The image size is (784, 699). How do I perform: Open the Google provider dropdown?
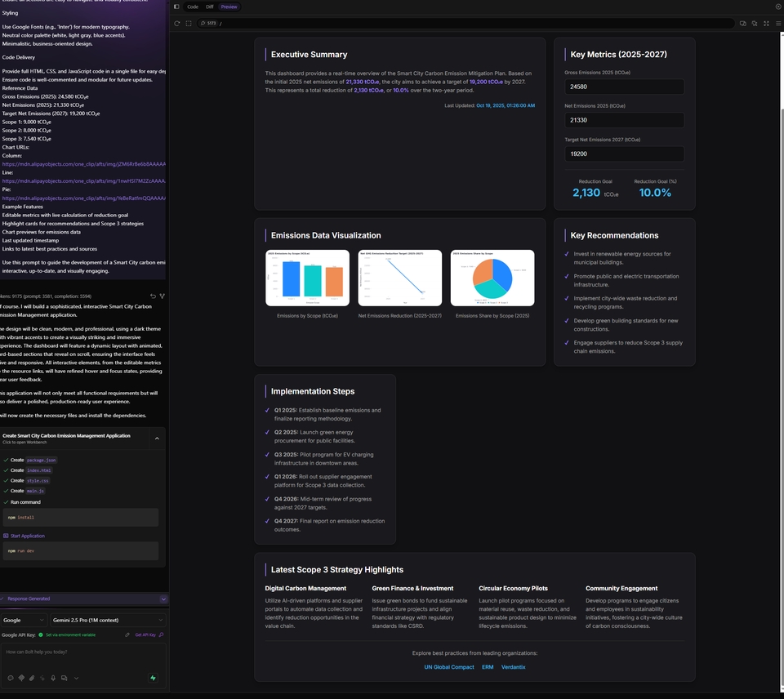coord(24,620)
